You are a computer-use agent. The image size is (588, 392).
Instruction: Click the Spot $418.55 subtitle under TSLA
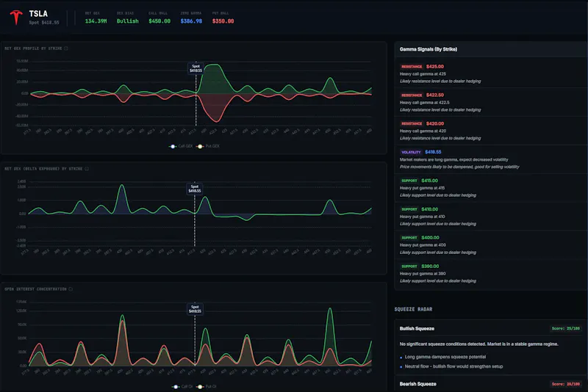point(44,23)
